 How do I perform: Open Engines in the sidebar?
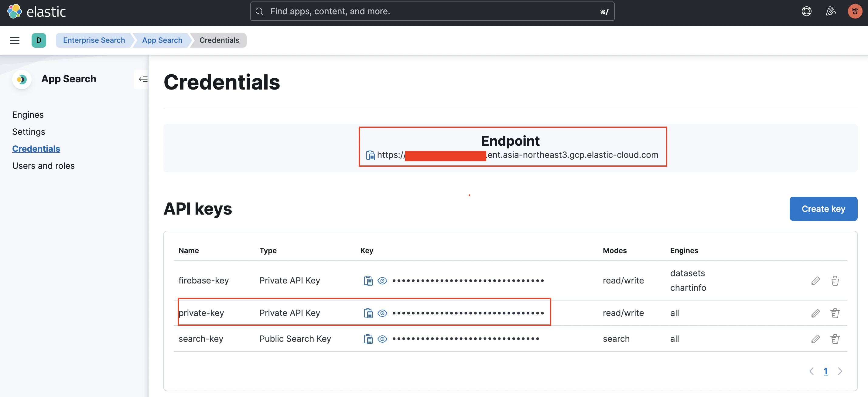coord(28,115)
